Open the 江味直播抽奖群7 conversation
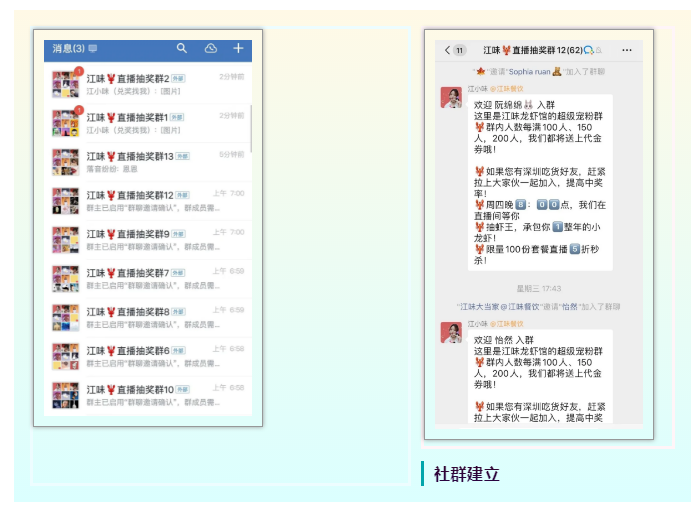 click(x=148, y=278)
